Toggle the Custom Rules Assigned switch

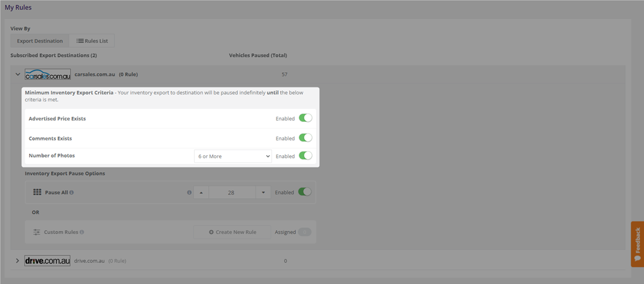304,232
